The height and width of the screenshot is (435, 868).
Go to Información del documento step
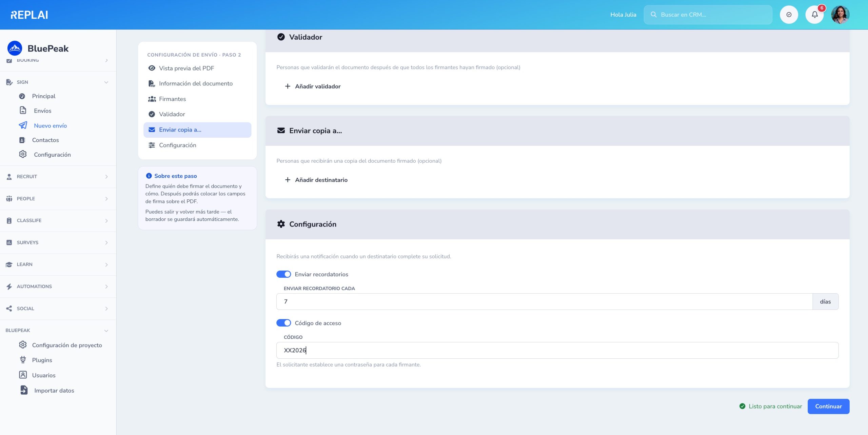tap(197, 83)
